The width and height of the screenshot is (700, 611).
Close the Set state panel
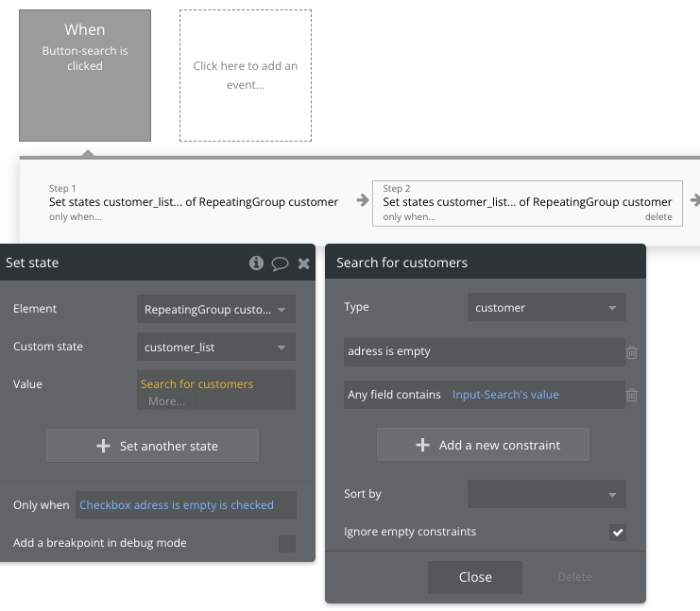coord(303,263)
